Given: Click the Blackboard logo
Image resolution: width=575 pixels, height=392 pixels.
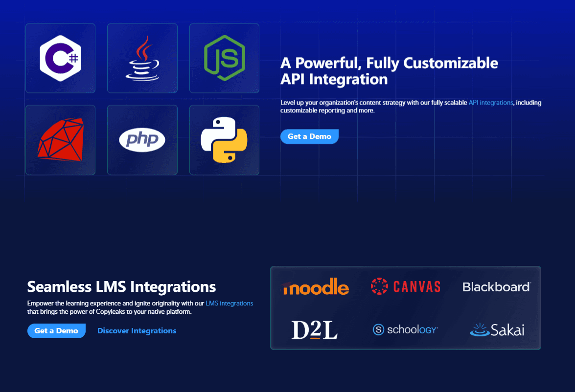Looking at the screenshot, I should tap(496, 287).
